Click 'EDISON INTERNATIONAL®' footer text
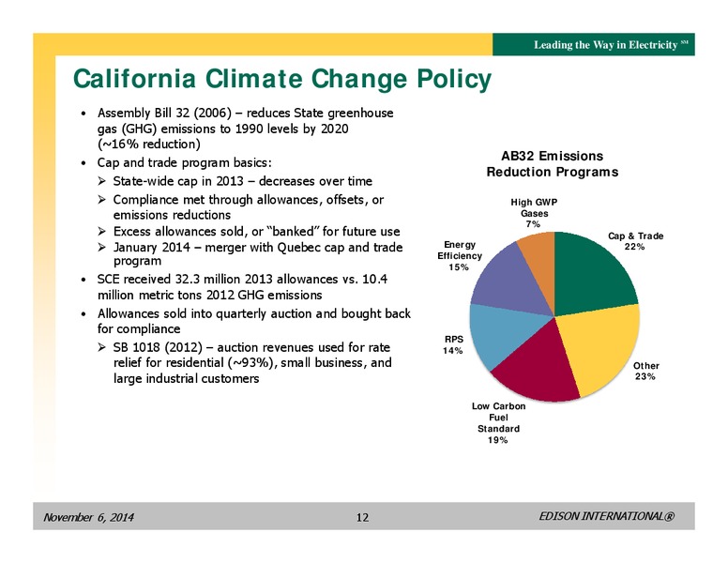Image resolution: width=728 pixels, height=563 pixels. point(606,516)
